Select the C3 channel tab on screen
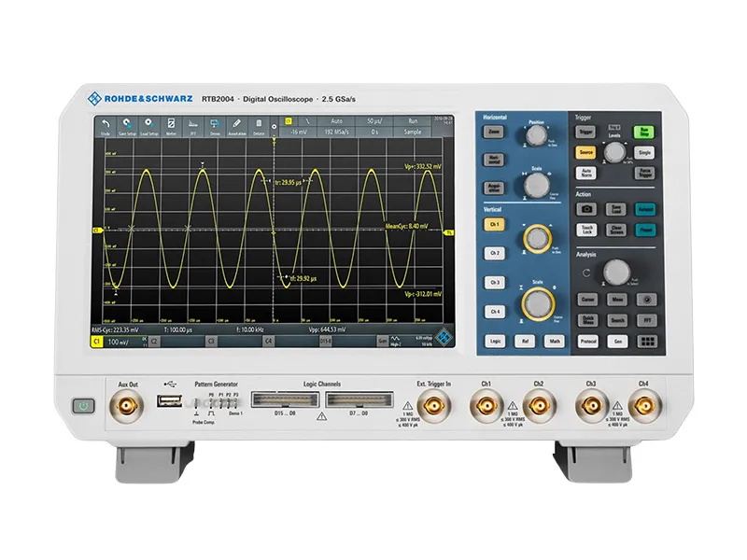The height and width of the screenshot is (560, 747). [211, 342]
